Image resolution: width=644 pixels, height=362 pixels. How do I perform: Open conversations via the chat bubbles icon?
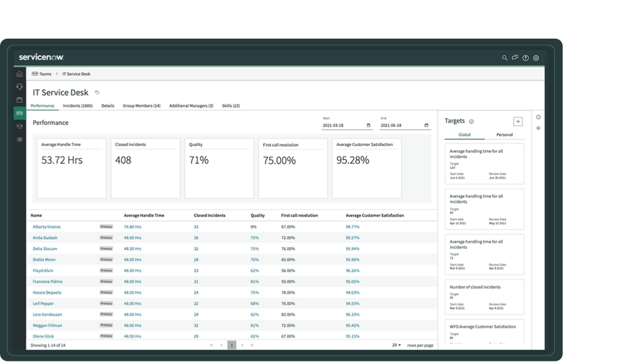pyautogui.click(x=515, y=58)
